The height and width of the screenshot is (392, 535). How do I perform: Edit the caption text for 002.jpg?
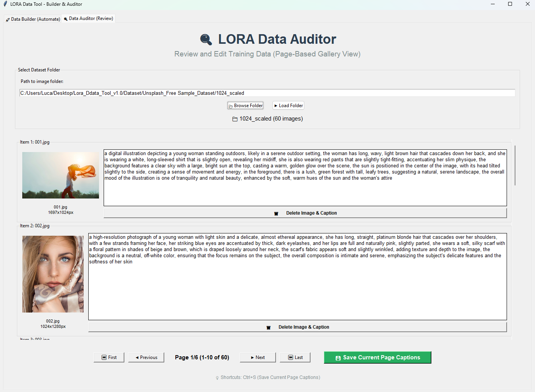pyautogui.click(x=297, y=276)
